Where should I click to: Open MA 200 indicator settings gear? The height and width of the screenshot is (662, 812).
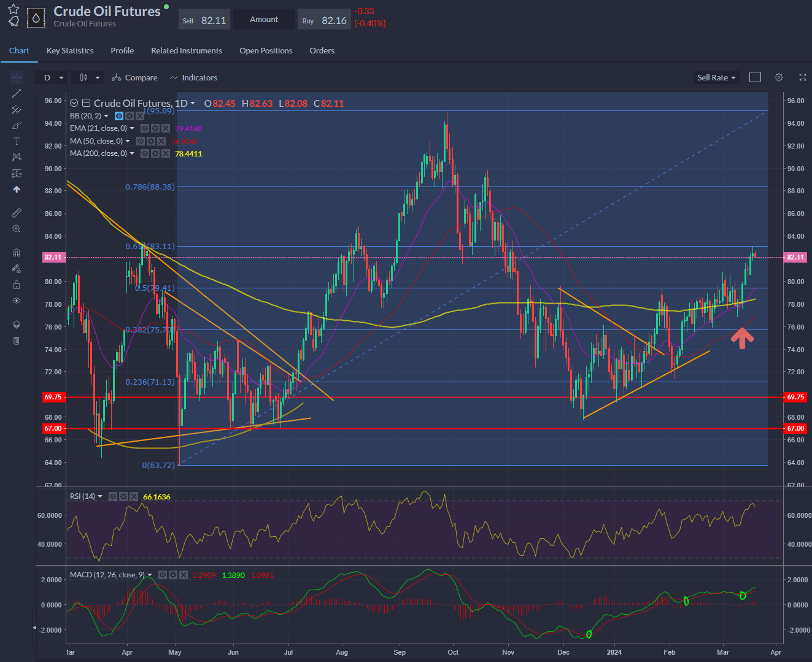point(155,153)
